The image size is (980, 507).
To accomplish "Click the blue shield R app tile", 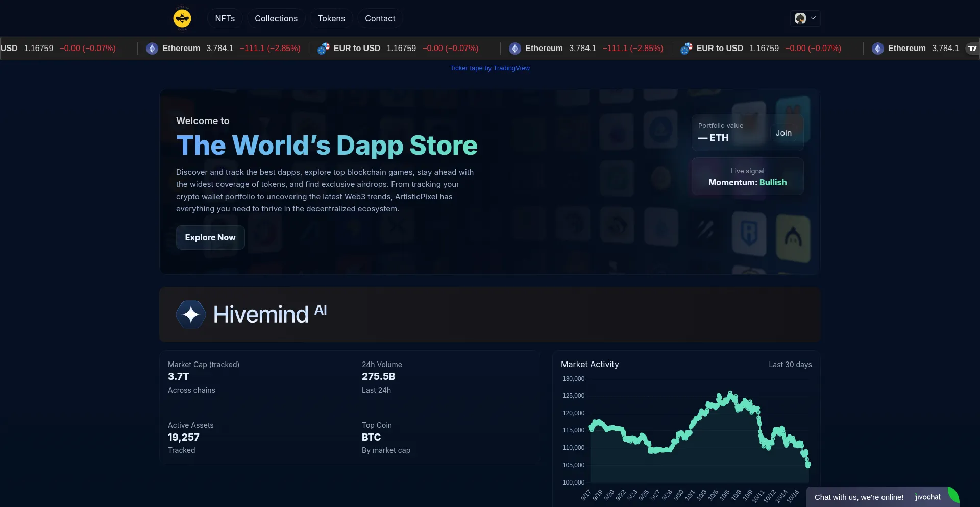I will pos(749,234).
